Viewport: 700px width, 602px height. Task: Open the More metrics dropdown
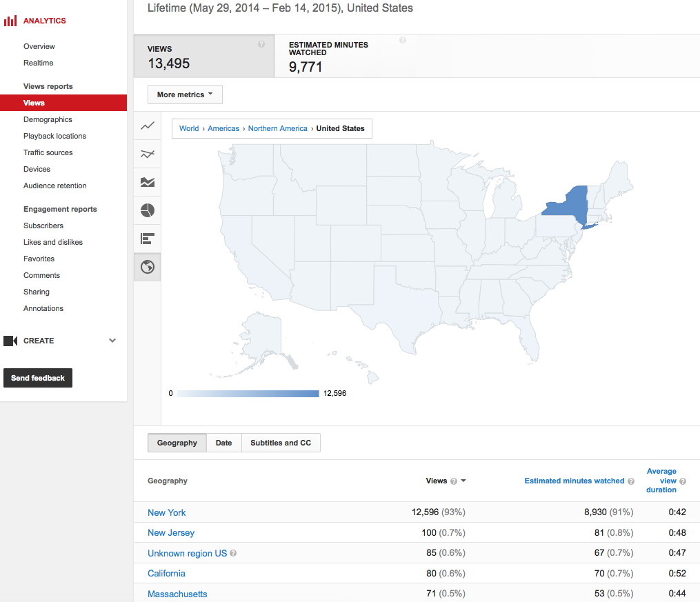185,94
